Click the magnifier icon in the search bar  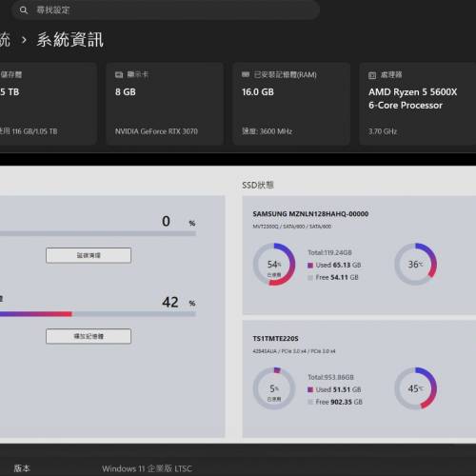coord(23,10)
